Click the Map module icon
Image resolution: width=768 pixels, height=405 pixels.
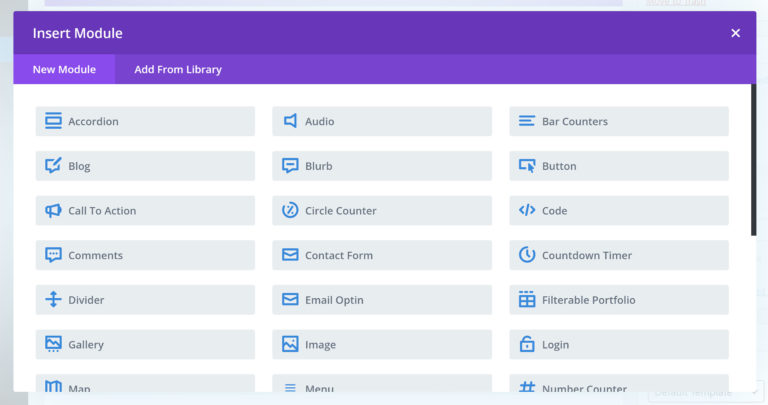(53, 386)
